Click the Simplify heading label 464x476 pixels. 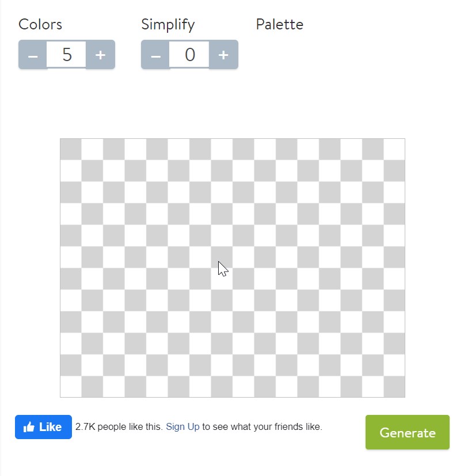point(168,25)
